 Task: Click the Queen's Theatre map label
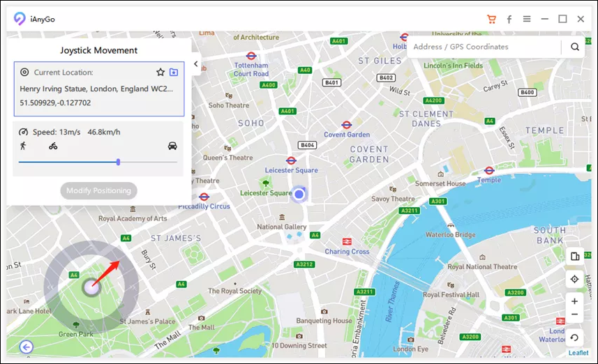click(x=227, y=158)
